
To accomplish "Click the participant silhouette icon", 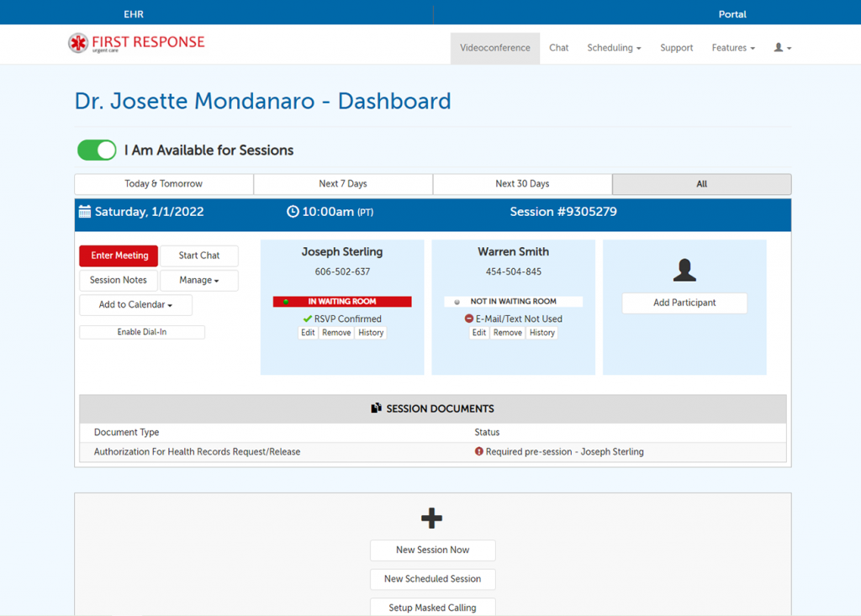I will [684, 270].
